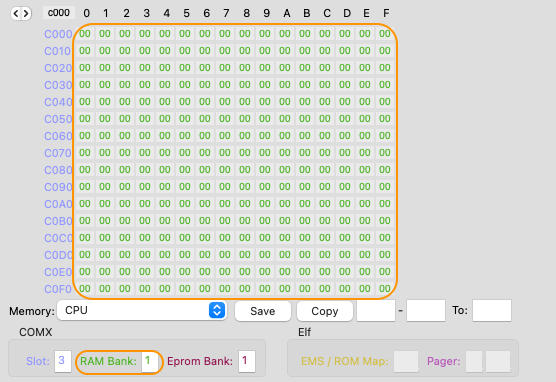Open the Memory type CPU dropdown
The image size is (556, 382).
(x=142, y=310)
